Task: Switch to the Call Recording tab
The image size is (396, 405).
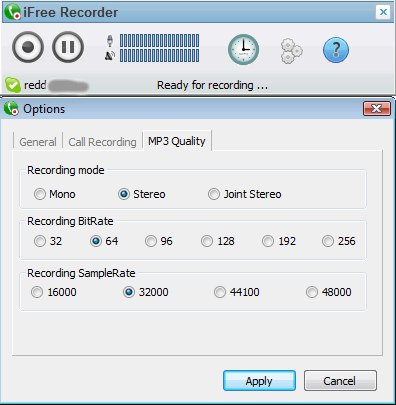Action: (x=102, y=142)
